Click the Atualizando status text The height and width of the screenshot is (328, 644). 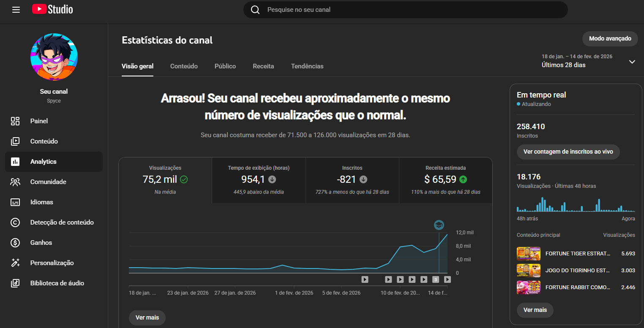(x=536, y=104)
